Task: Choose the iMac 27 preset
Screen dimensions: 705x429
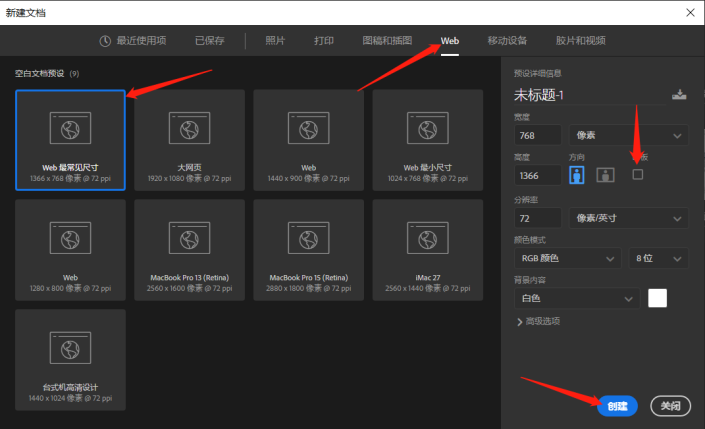Action: pos(427,249)
